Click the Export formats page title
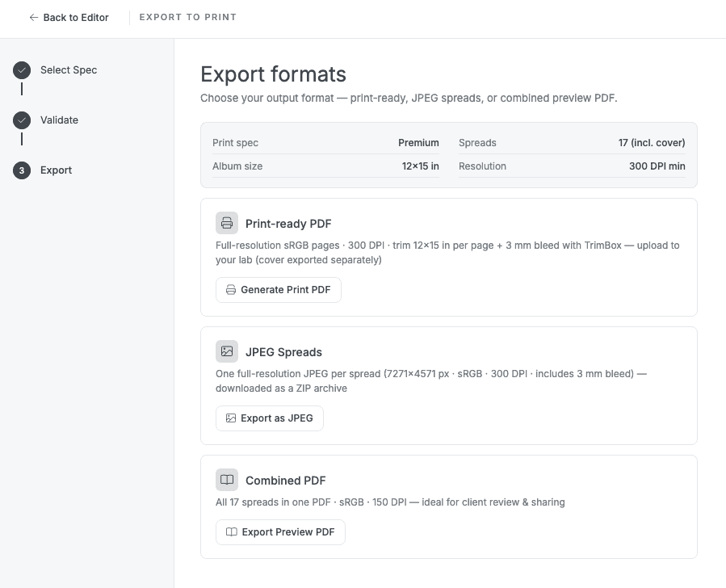726x588 pixels. [273, 74]
